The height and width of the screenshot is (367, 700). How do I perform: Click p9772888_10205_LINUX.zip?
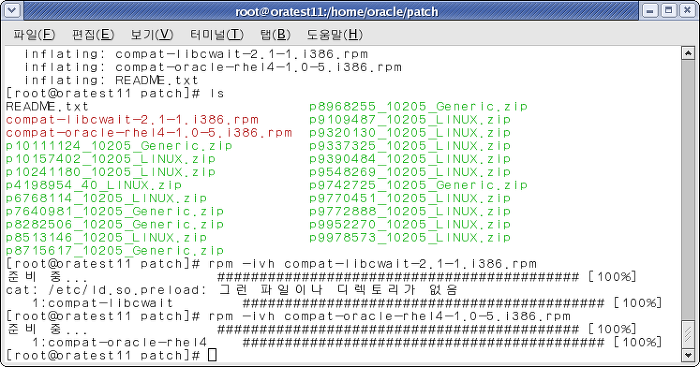[x=410, y=211]
